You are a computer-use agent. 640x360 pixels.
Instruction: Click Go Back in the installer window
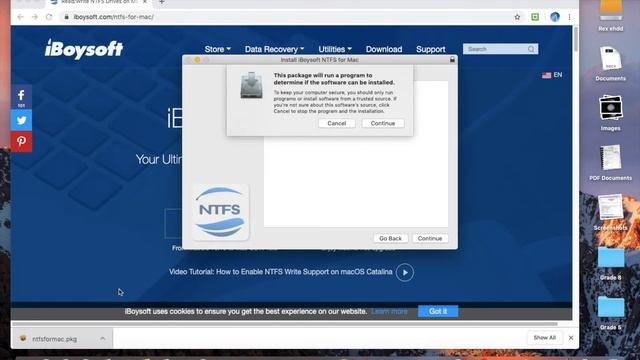coord(390,238)
